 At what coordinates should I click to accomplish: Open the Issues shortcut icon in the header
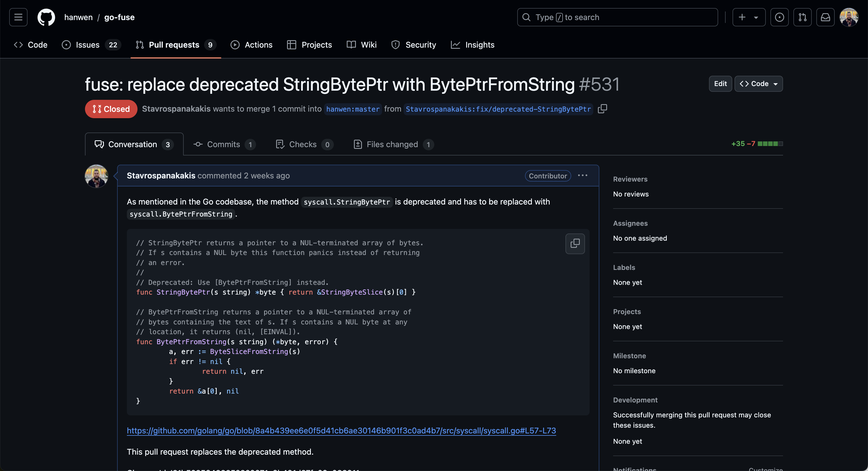coord(779,17)
